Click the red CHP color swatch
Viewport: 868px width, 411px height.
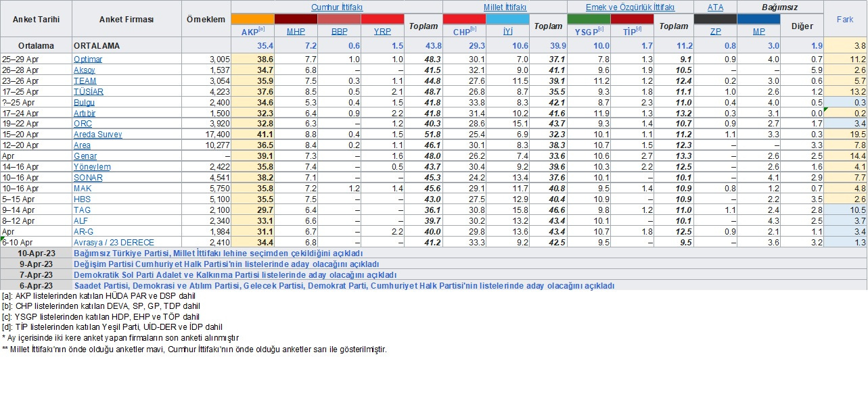pos(464,19)
